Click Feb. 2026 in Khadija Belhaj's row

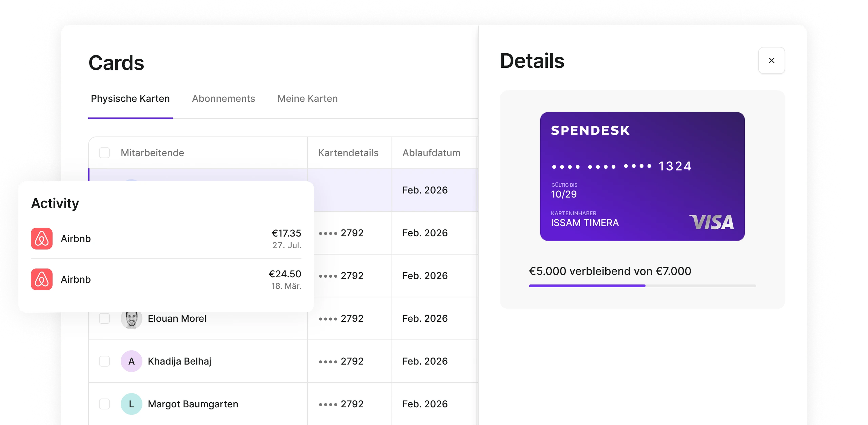click(x=425, y=361)
